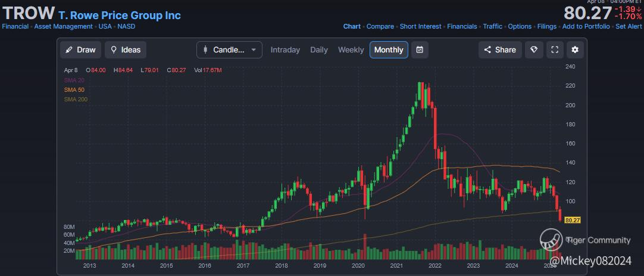Select the Daily timeframe tab
This screenshot has height=276, width=644.
click(319, 50)
